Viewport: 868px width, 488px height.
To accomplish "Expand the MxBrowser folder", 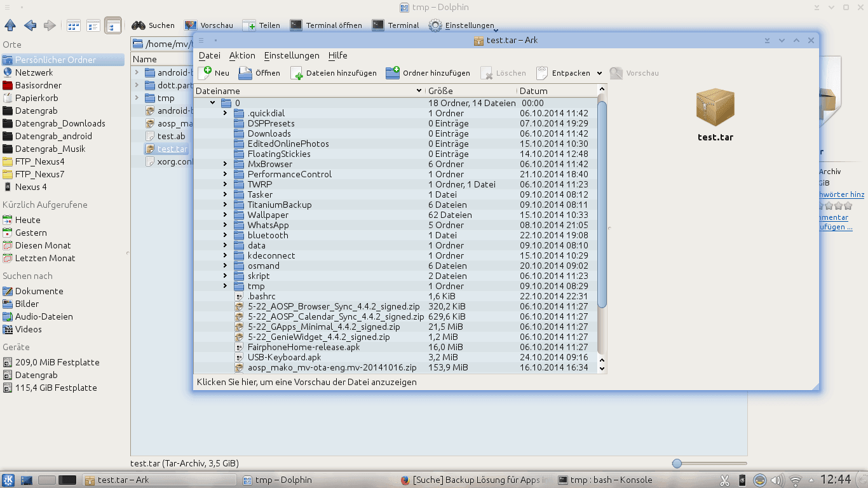I will coord(225,164).
